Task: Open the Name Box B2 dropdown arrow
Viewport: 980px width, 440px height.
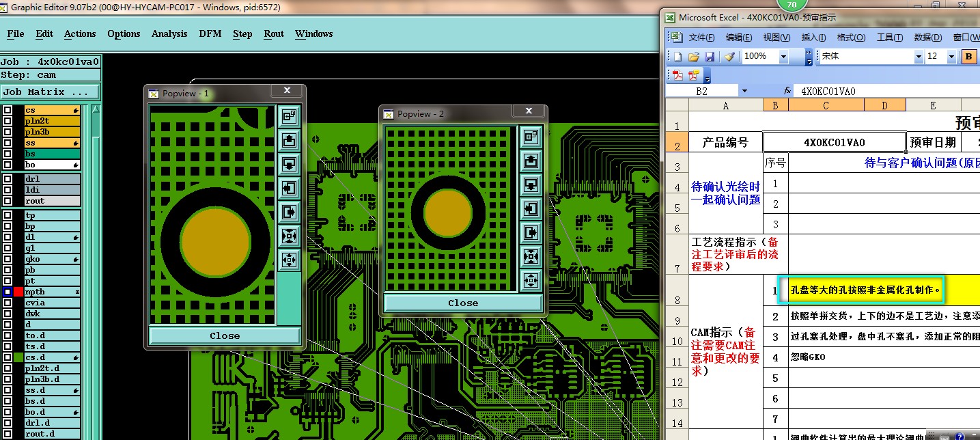Action: click(744, 91)
